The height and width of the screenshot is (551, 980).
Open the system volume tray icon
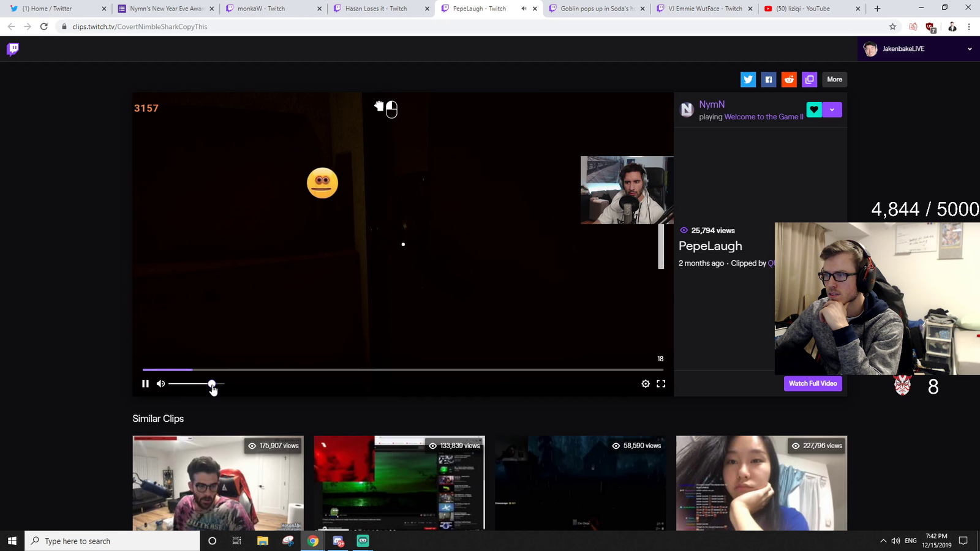pyautogui.click(x=895, y=541)
